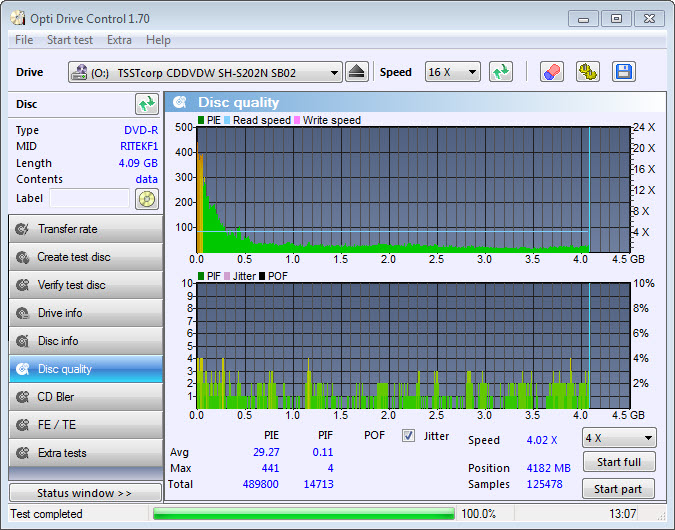Click the PIE total value 489800

pos(261,484)
